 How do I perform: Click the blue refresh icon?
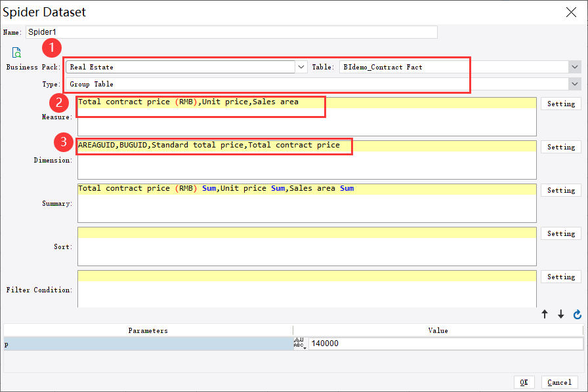click(x=577, y=315)
